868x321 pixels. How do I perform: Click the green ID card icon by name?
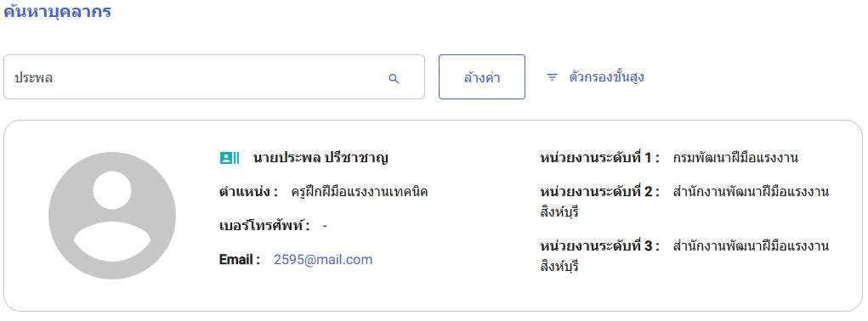coord(230,158)
